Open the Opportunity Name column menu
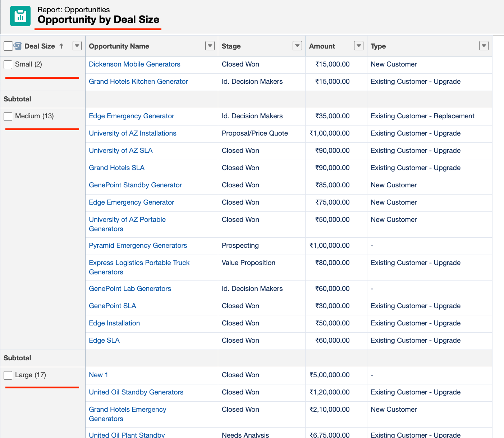The width and height of the screenshot is (504, 438). tap(210, 46)
